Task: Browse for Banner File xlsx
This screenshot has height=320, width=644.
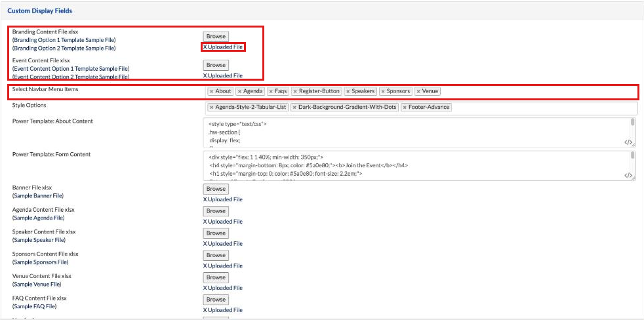Action: tap(216, 189)
